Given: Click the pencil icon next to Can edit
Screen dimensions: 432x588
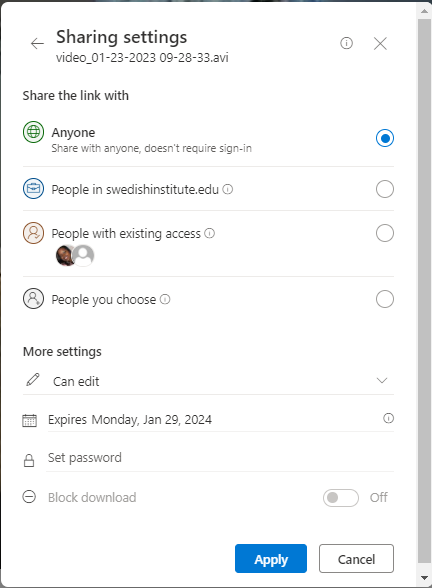Looking at the screenshot, I should 33,380.
